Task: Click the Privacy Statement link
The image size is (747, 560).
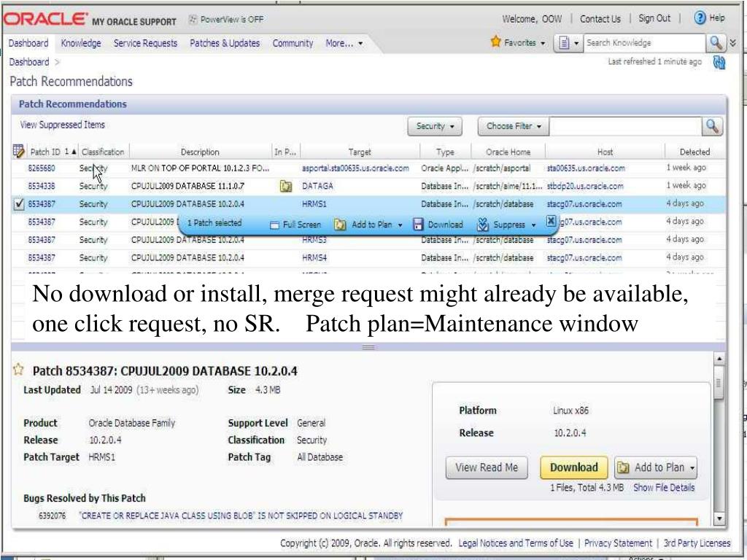Action: tap(618, 542)
